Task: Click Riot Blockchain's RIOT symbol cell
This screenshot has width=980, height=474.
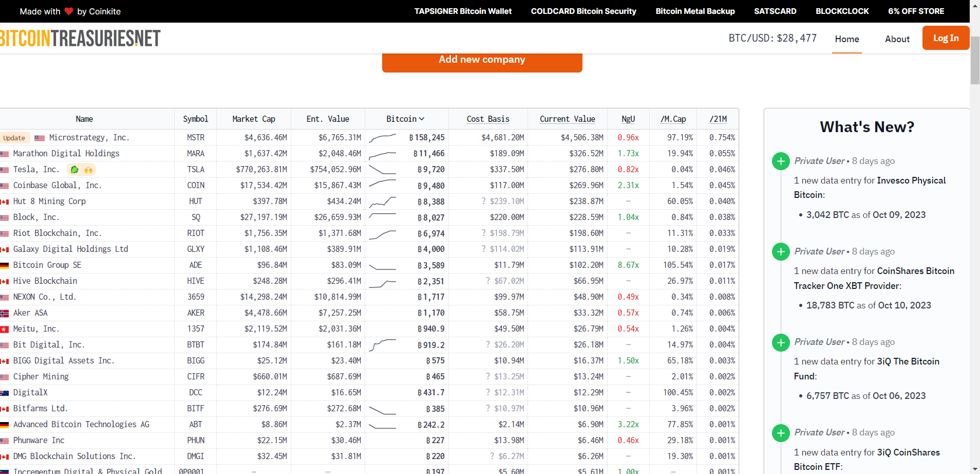Action: coord(196,233)
